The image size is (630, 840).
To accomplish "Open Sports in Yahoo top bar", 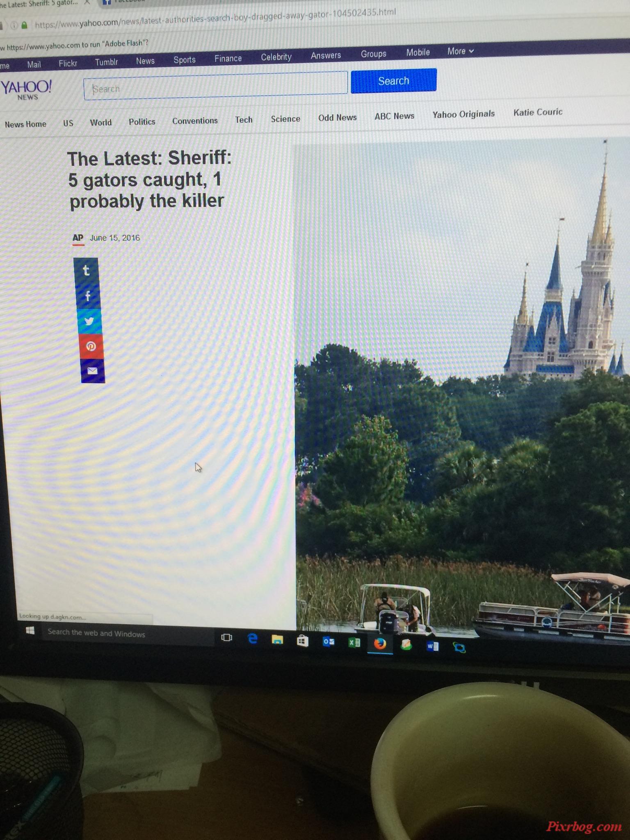I will click(184, 60).
